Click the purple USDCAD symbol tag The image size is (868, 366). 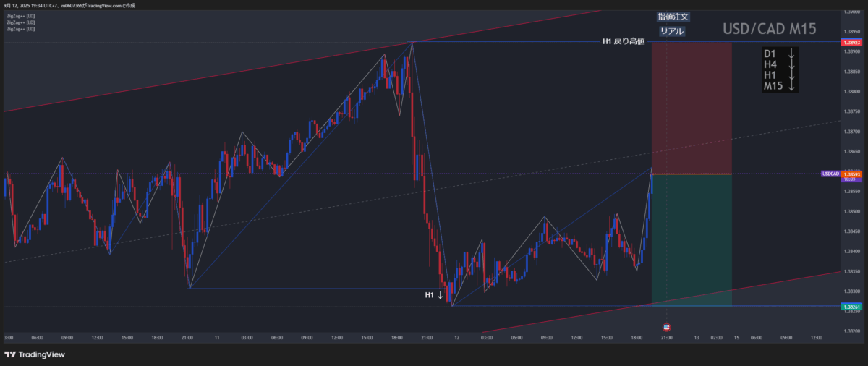tap(830, 174)
